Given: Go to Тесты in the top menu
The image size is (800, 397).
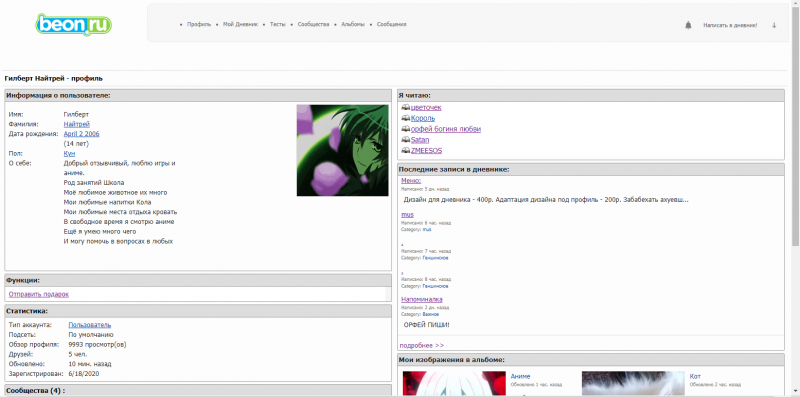Looking at the screenshot, I should click(278, 24).
